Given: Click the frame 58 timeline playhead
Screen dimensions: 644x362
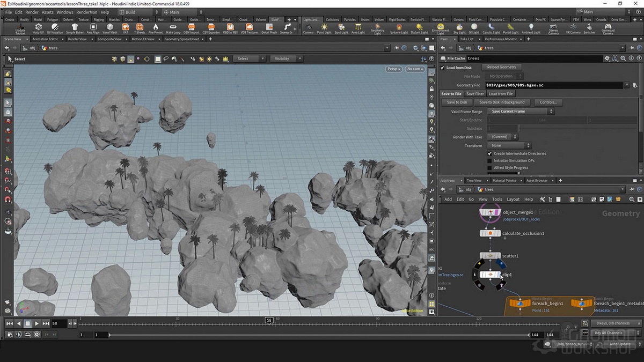Looking at the screenshot, I should 269,320.
